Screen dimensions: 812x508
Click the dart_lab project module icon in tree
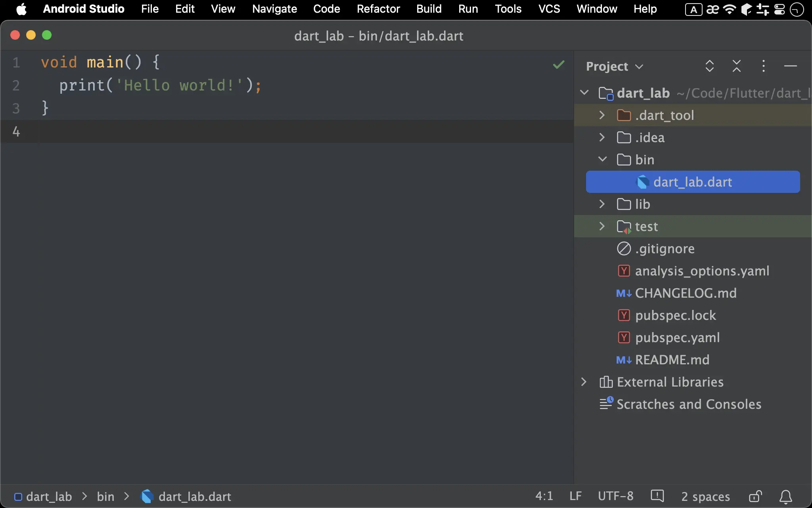(x=606, y=94)
